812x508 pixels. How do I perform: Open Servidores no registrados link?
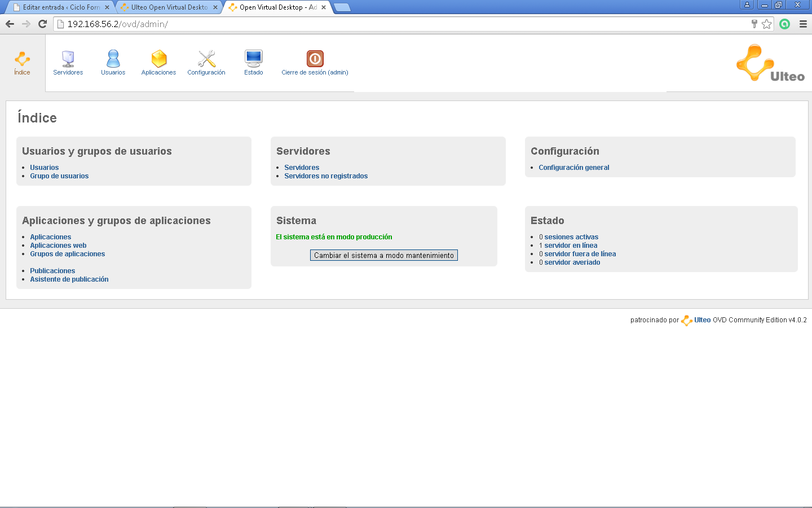pos(326,176)
